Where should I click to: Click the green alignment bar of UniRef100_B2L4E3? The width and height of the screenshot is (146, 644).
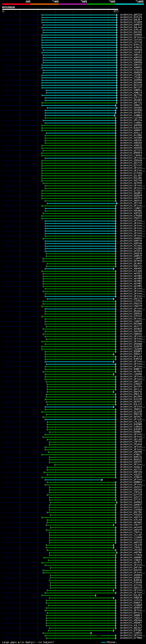(x=69, y=595)
